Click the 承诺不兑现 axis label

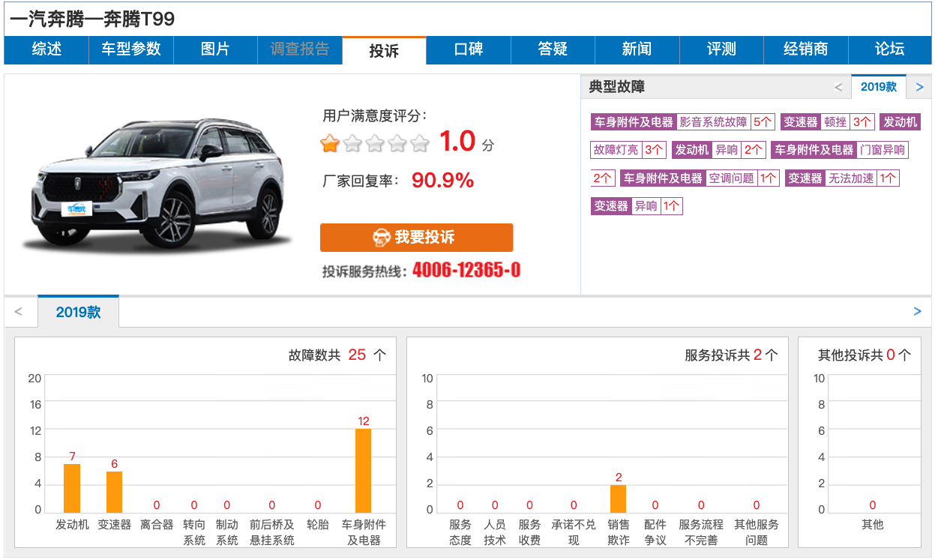tap(574, 532)
